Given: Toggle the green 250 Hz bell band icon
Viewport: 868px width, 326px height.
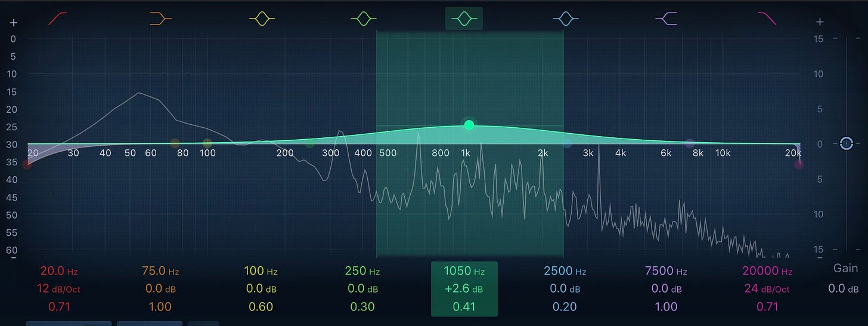Looking at the screenshot, I should pos(364,19).
